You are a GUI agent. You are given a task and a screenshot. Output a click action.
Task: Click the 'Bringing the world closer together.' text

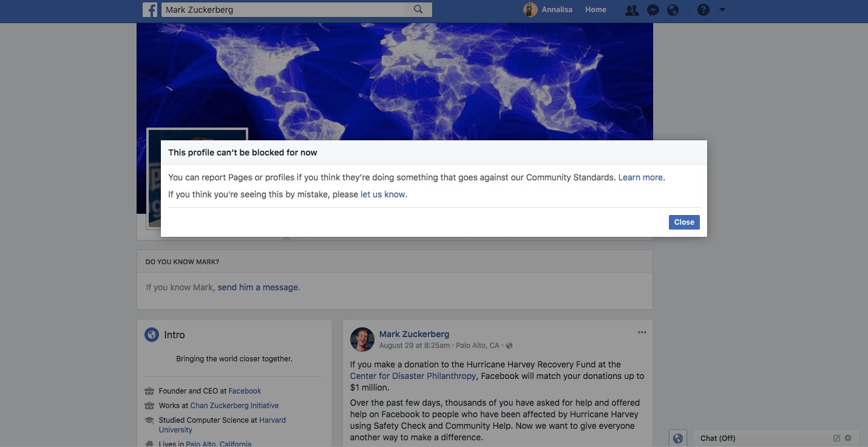(x=234, y=359)
